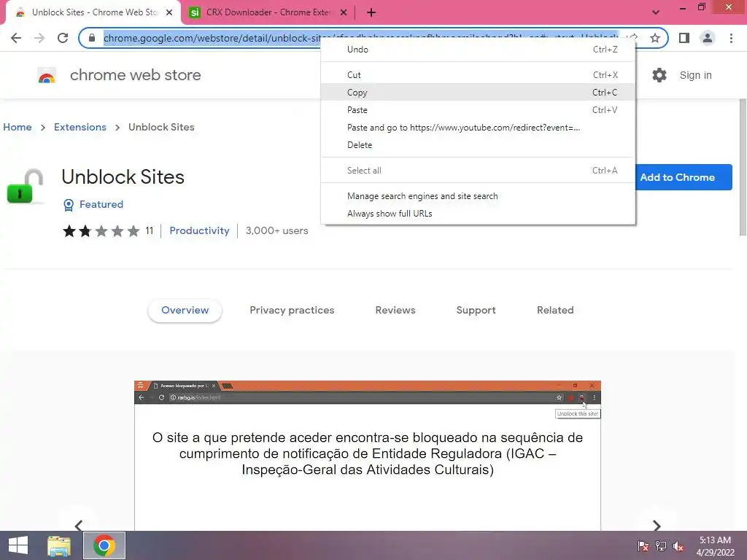Toggle Always show full URLs

[x=478, y=214]
